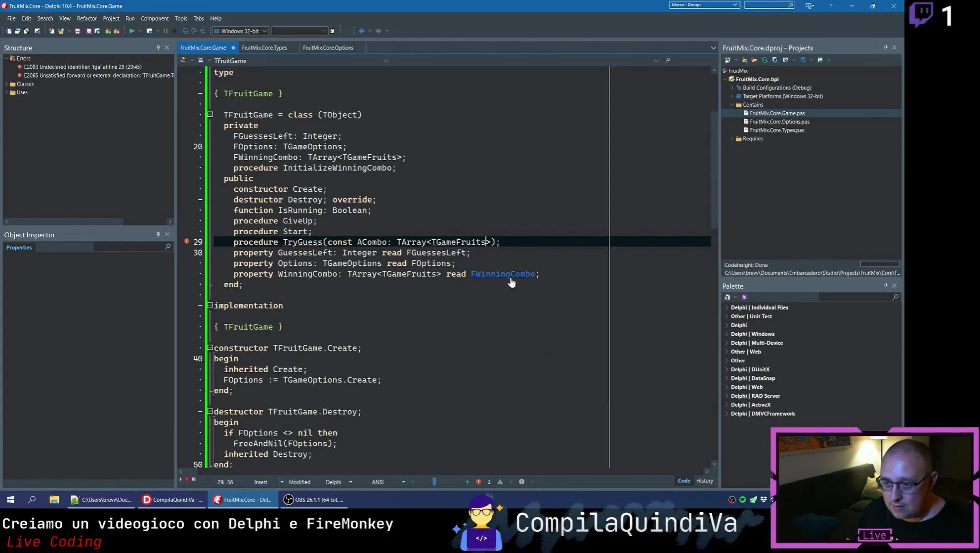This screenshot has width=980, height=553.
Task: Click the purple Save toolbar icon
Action: click(78, 31)
